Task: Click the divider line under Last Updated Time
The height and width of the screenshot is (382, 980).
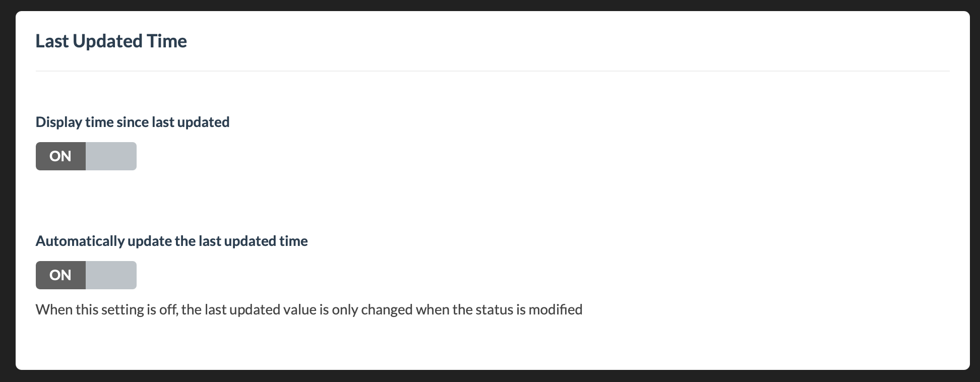Action: tap(492, 71)
